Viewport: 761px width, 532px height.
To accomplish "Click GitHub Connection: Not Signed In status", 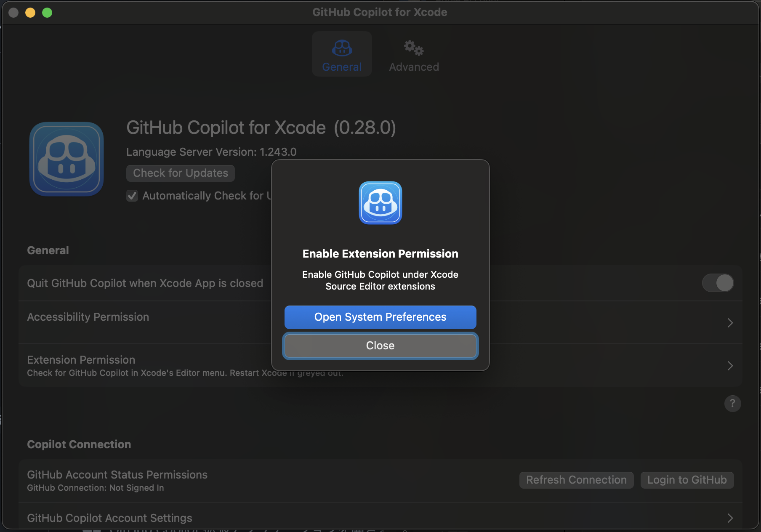I will coord(96,488).
